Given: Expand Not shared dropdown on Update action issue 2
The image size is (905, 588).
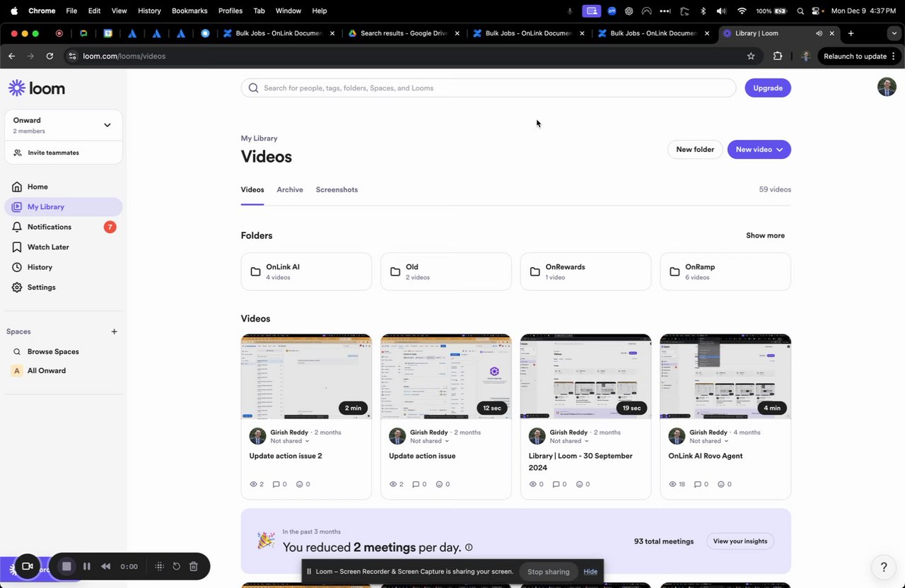Looking at the screenshot, I should tap(290, 441).
